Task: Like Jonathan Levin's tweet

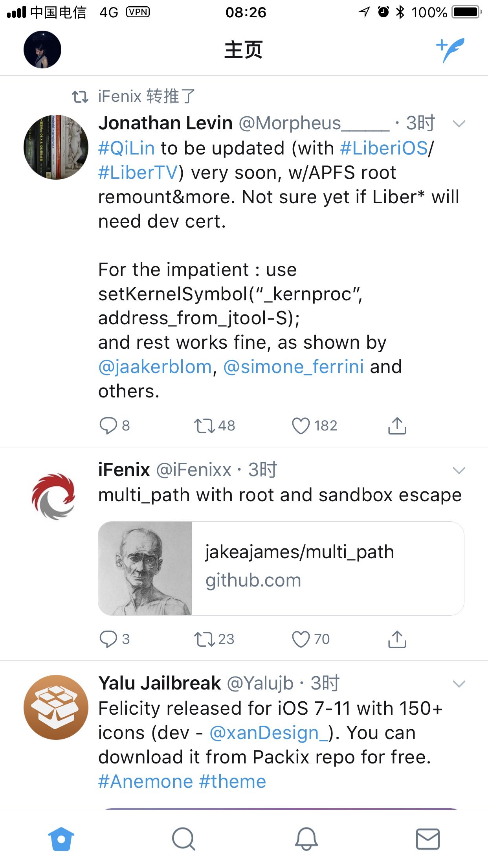Action: [x=301, y=426]
